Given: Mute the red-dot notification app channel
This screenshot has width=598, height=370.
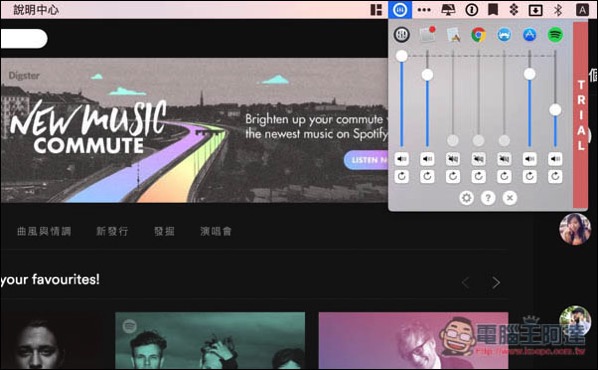Looking at the screenshot, I should 427,159.
